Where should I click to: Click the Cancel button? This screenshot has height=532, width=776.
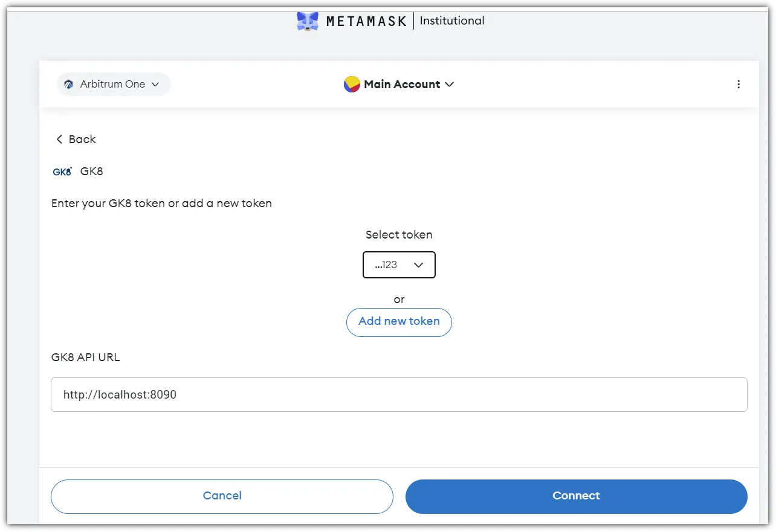222,496
